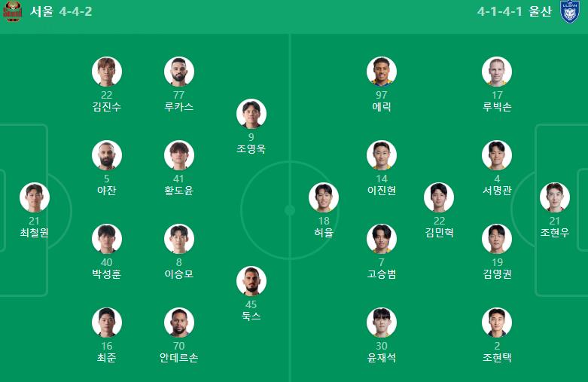Select 김민혁 number 22 Ulsan player photo

tap(439, 197)
